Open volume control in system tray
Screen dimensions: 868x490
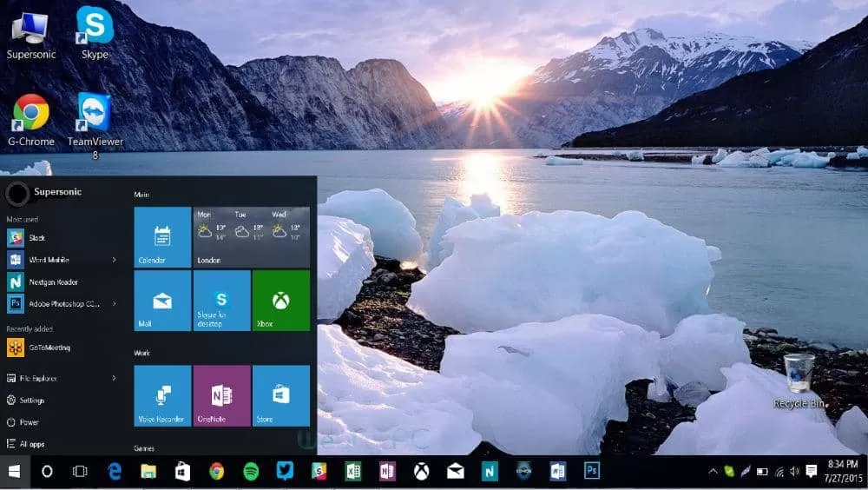tap(795, 472)
